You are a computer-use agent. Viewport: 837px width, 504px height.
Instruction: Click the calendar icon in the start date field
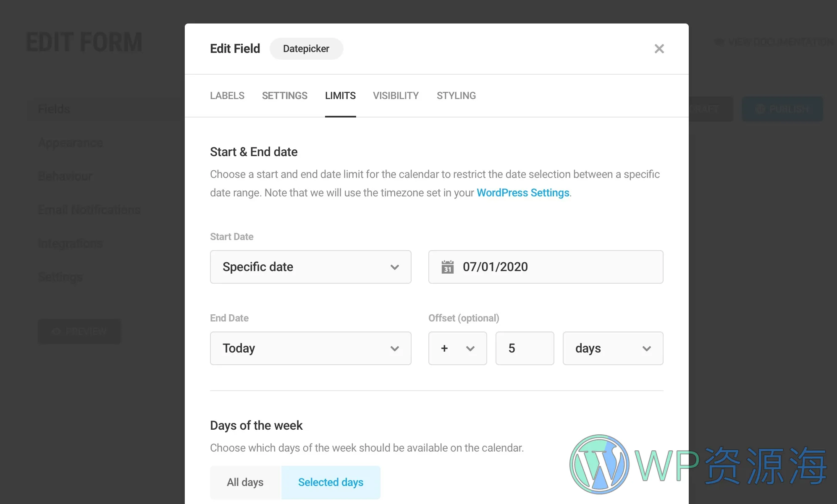pyautogui.click(x=447, y=267)
